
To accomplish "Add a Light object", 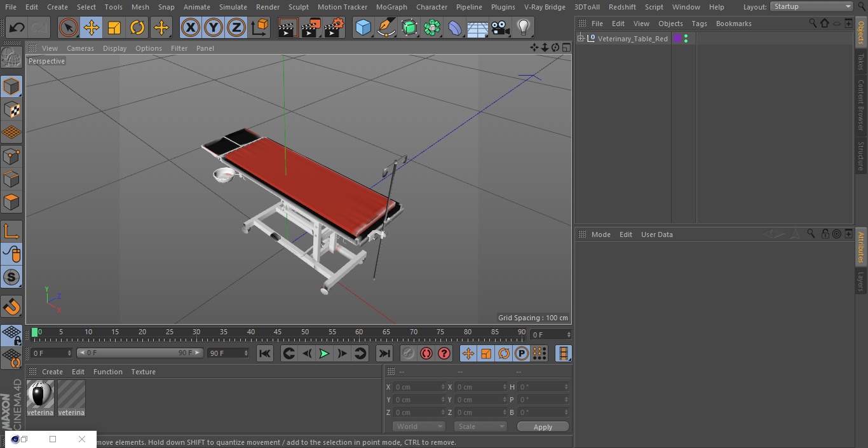I will coord(524,28).
